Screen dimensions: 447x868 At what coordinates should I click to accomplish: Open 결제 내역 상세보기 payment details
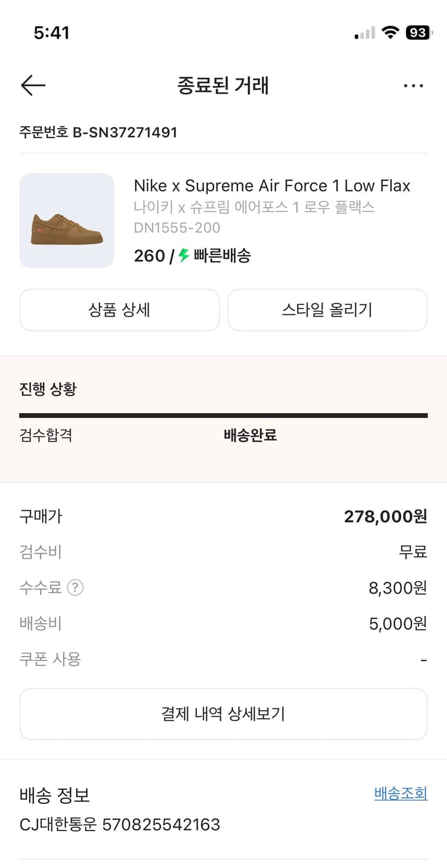pos(223,713)
